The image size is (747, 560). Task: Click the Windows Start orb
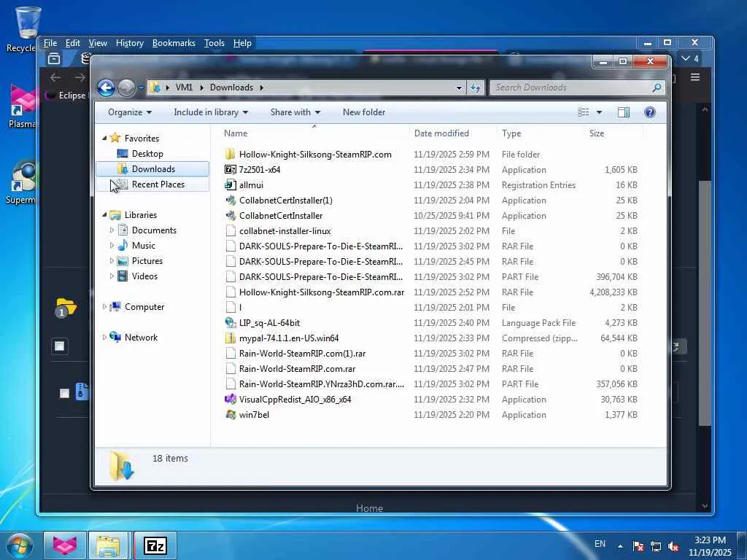click(x=20, y=545)
